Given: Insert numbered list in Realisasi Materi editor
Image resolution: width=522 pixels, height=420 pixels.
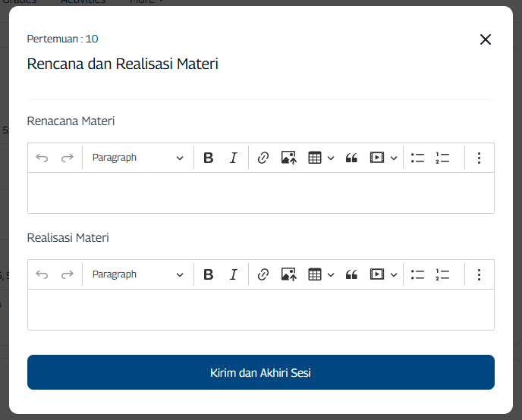Looking at the screenshot, I should (x=442, y=274).
